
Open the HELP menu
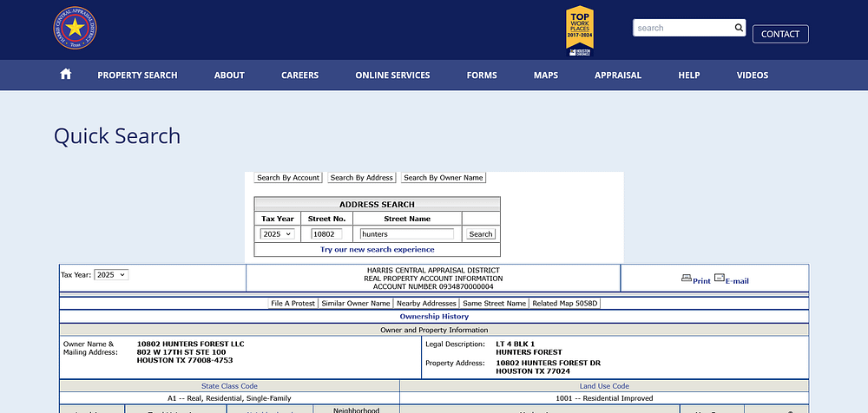click(x=689, y=75)
